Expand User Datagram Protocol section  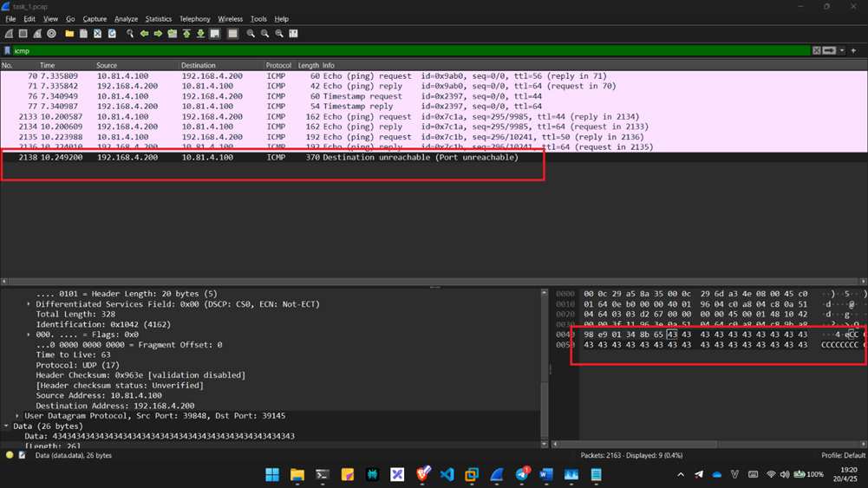pos(17,415)
